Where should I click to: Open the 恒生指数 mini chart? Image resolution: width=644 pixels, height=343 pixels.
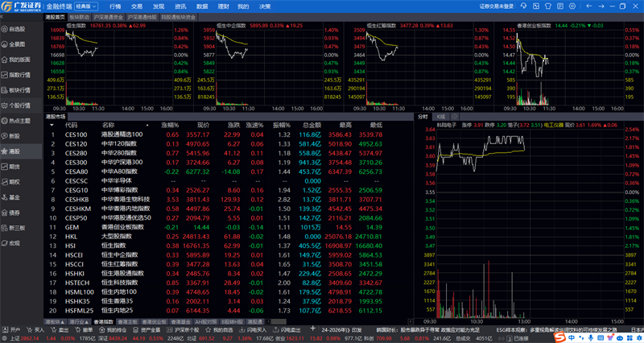point(118,67)
